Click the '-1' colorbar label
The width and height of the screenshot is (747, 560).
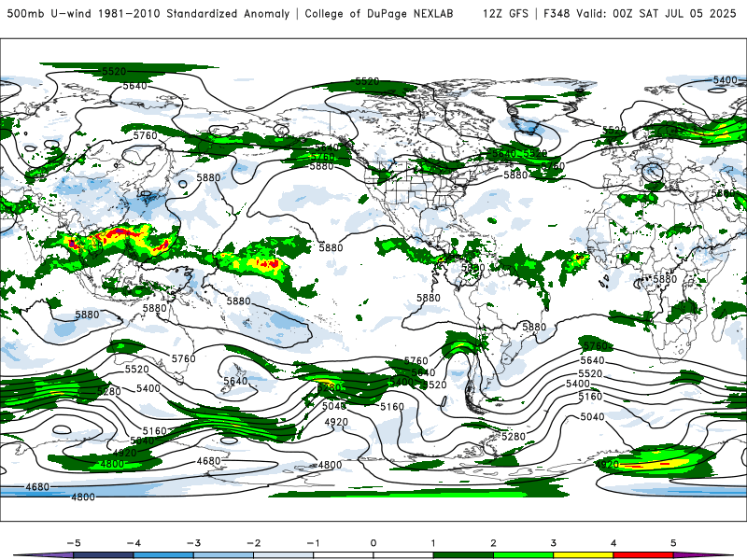[314, 543]
